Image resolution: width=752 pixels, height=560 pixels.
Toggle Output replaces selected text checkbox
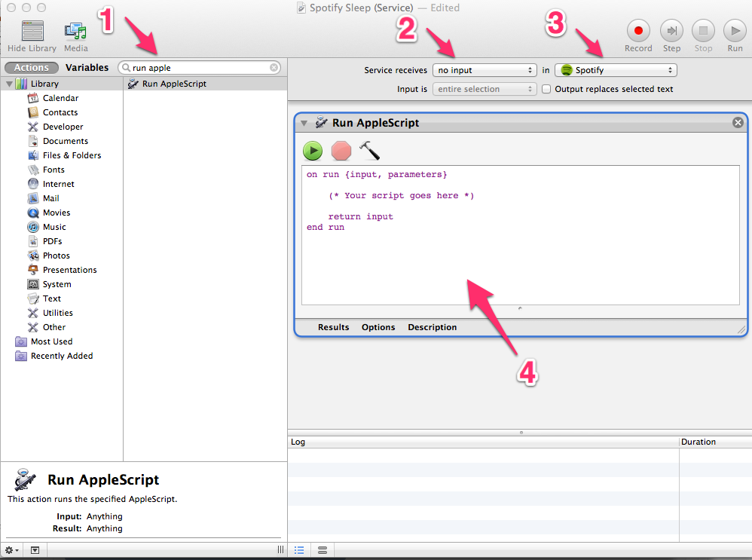tap(546, 89)
